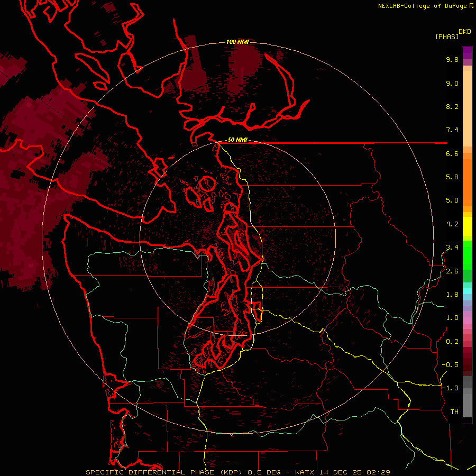Select the 9.8 legend value
The height and width of the screenshot is (476, 476).
point(452,59)
